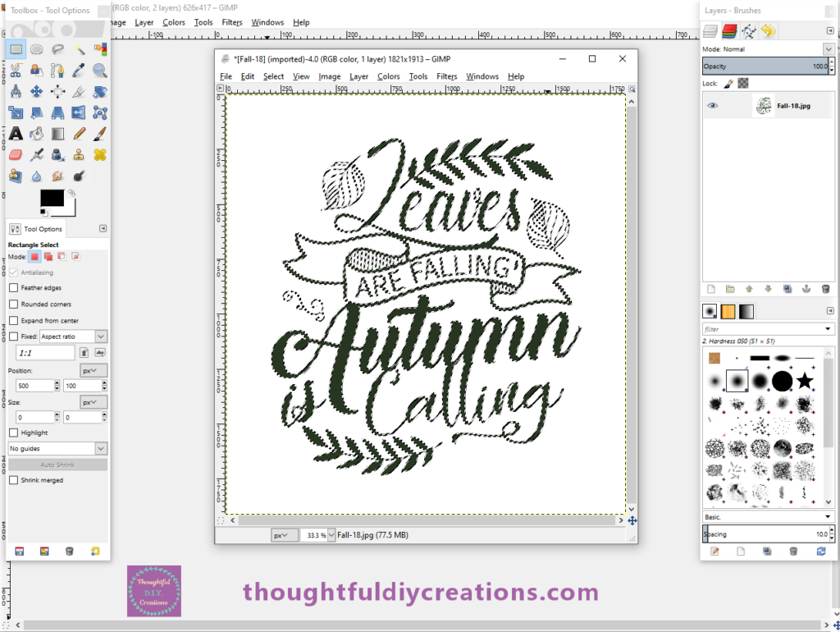Image resolution: width=840 pixels, height=632 pixels.
Task: Click the Move tool
Action: click(x=37, y=92)
